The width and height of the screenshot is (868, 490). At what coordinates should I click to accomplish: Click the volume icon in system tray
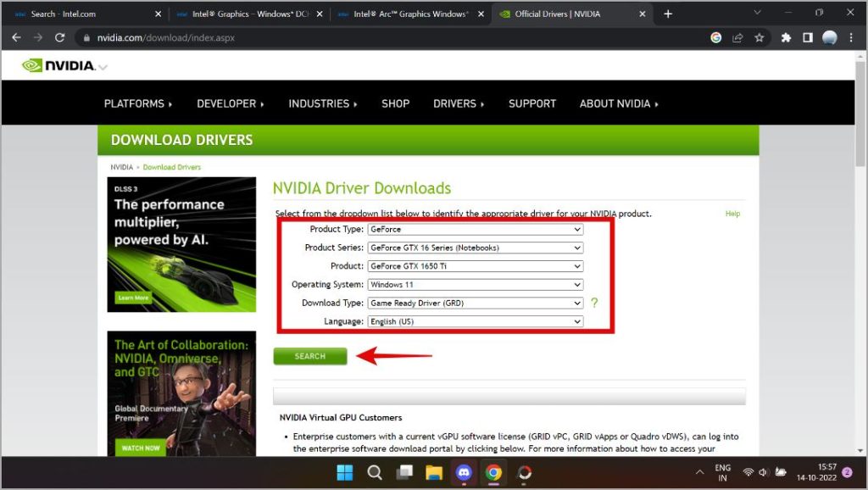tap(764, 472)
